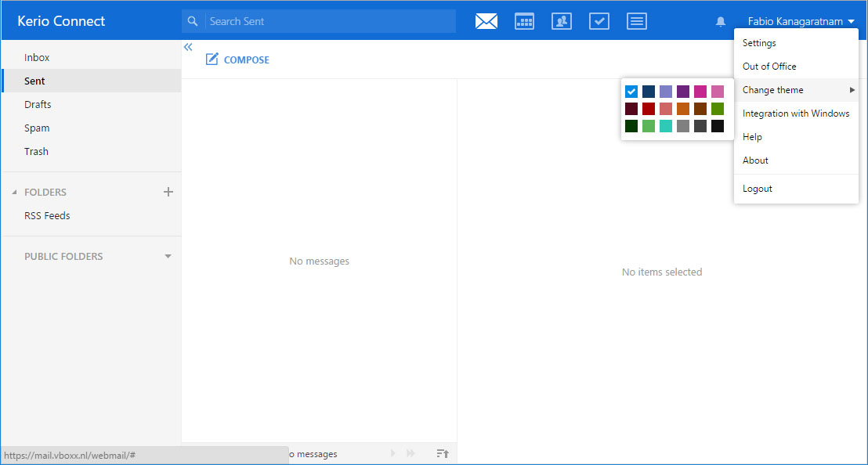The image size is (868, 465).
Task: Open the Mail envelope icon
Action: tap(486, 21)
